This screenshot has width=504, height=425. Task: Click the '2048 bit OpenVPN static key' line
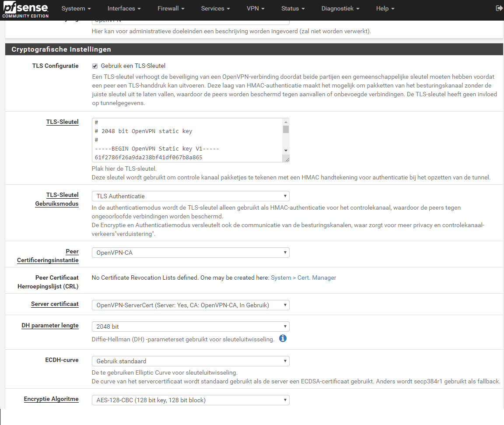[143, 131]
